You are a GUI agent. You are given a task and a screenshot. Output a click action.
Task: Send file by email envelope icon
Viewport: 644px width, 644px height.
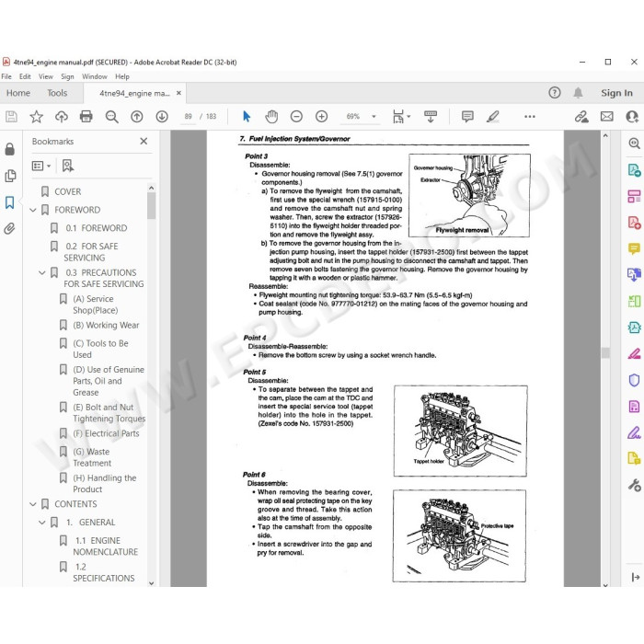pyautogui.click(x=606, y=117)
